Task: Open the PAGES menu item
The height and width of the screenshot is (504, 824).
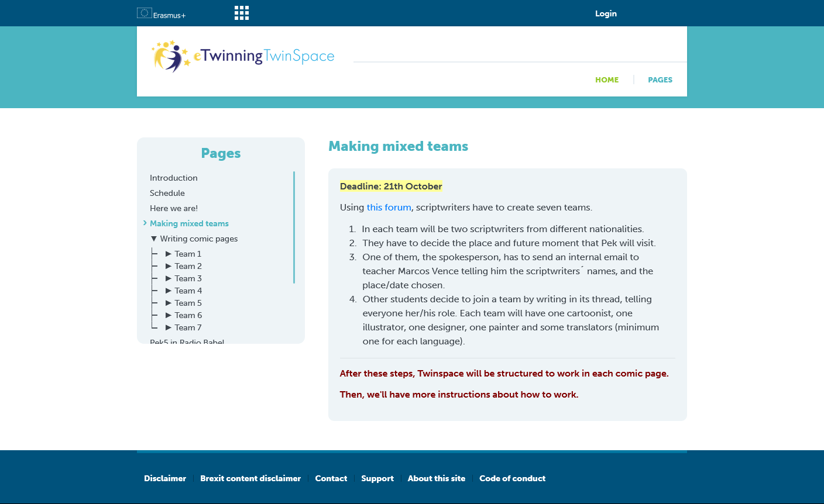Action: click(x=660, y=80)
